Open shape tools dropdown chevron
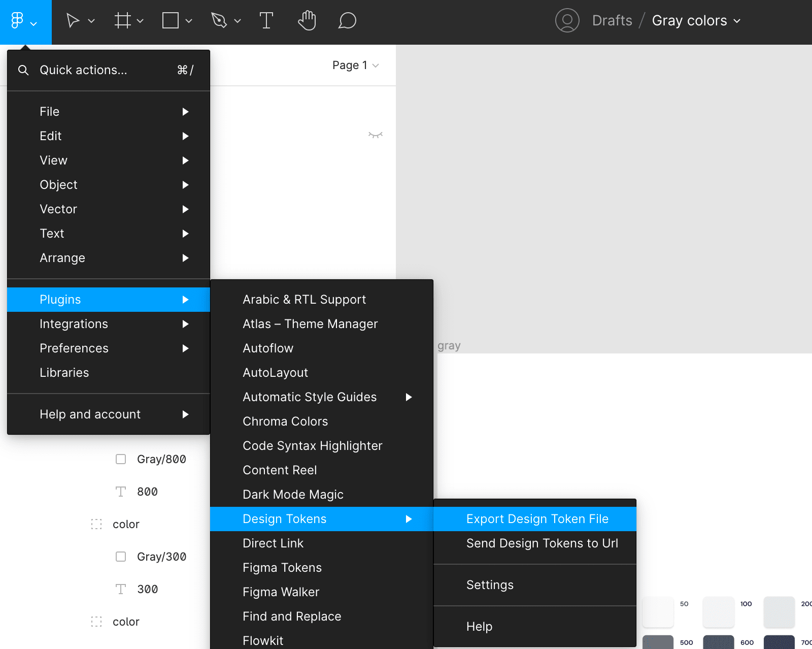This screenshot has width=812, height=649. tap(189, 21)
